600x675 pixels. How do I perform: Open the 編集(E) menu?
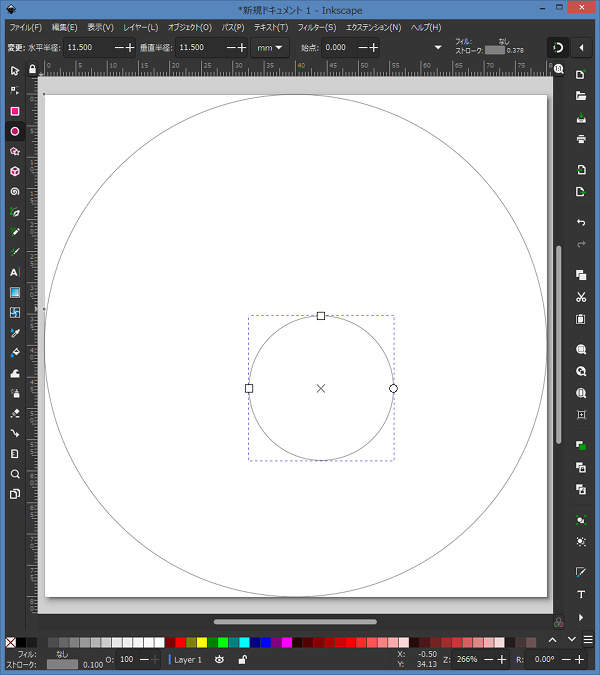click(x=65, y=28)
